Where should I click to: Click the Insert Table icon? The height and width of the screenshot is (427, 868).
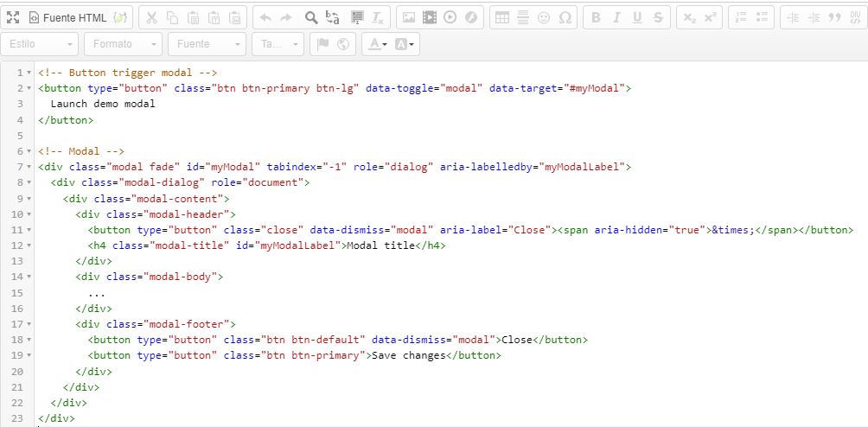tap(501, 17)
